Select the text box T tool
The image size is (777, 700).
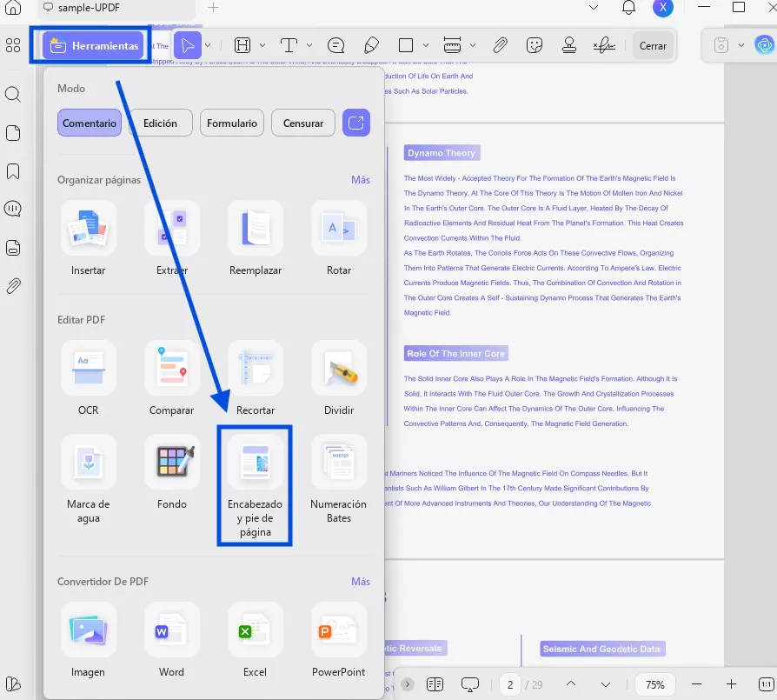pos(289,45)
